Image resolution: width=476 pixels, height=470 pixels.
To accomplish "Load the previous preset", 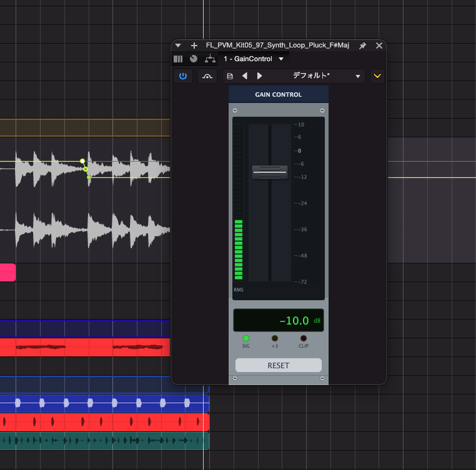I will click(x=245, y=76).
